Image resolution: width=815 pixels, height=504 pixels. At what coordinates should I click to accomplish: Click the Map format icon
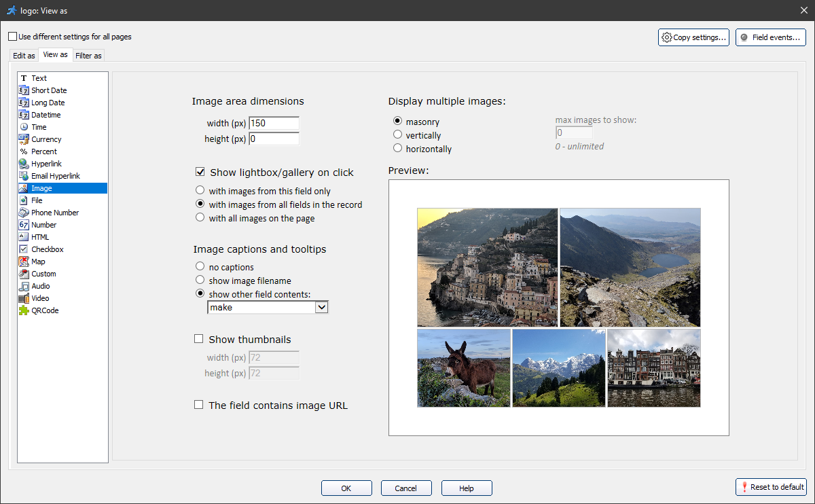point(24,262)
